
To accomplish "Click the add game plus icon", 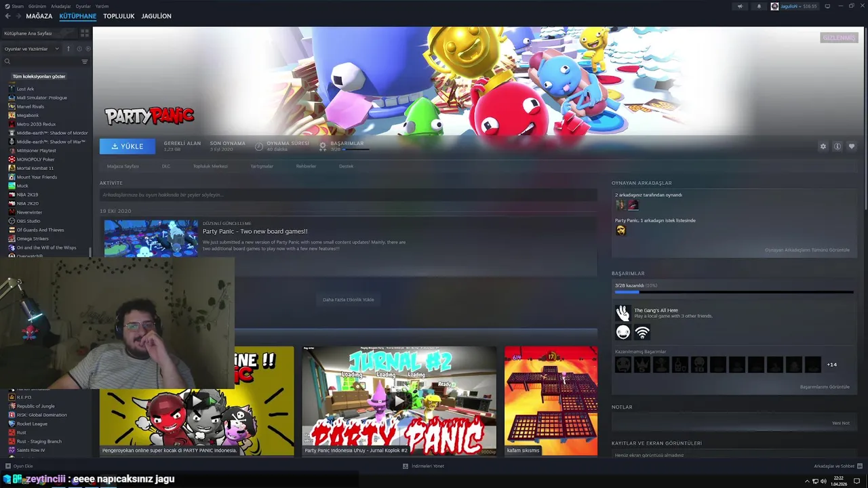I will pos(8,466).
